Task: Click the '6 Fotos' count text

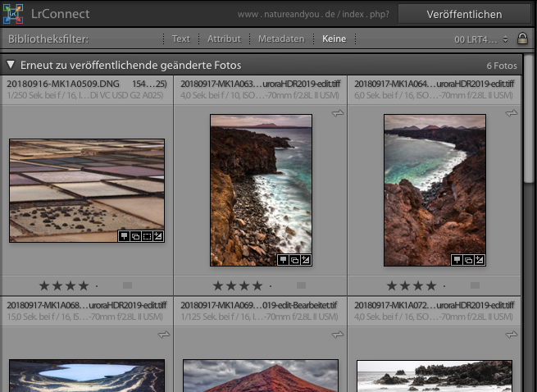Action: [x=502, y=66]
